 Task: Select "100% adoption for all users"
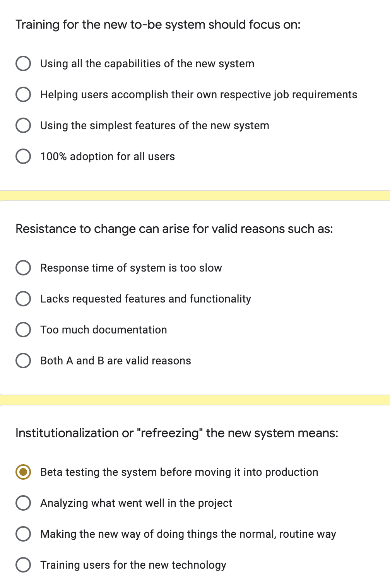point(23,156)
